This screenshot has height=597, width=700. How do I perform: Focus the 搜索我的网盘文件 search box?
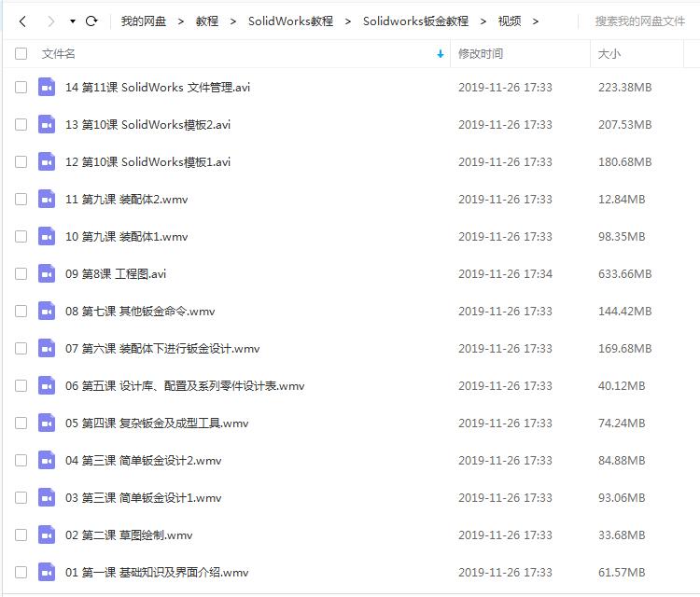(639, 21)
